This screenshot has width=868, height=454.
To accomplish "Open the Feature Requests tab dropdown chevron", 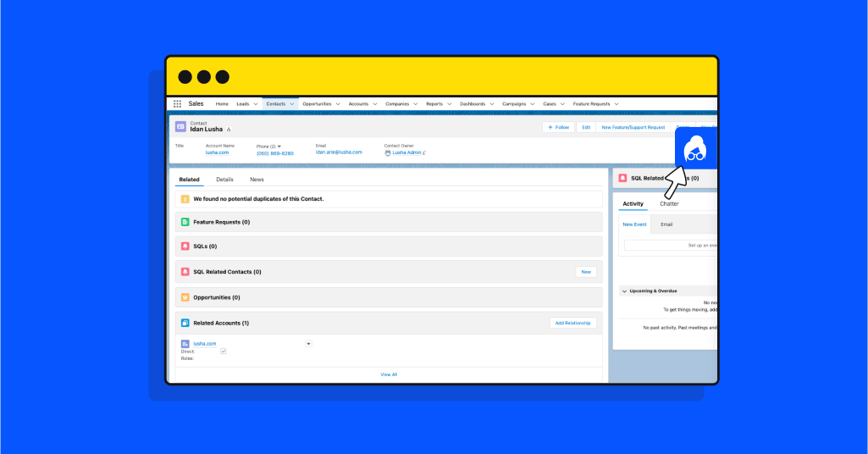I will point(616,104).
